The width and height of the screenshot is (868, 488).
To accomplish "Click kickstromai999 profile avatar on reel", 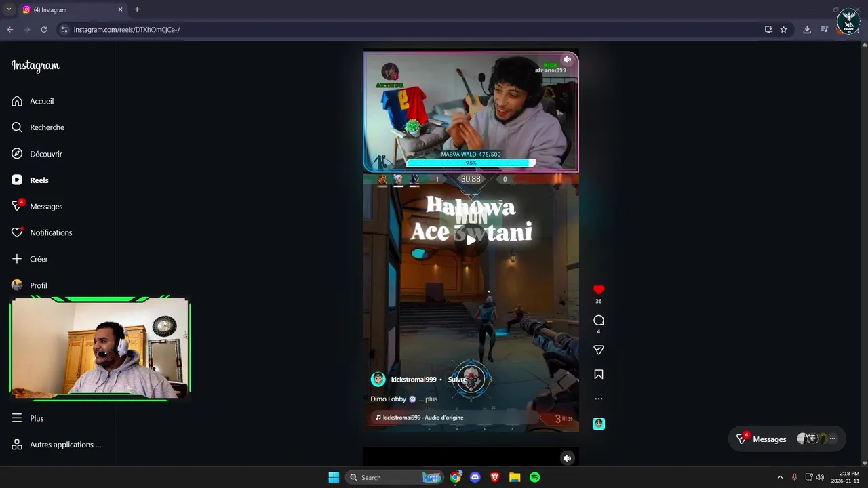I will pyautogui.click(x=378, y=380).
